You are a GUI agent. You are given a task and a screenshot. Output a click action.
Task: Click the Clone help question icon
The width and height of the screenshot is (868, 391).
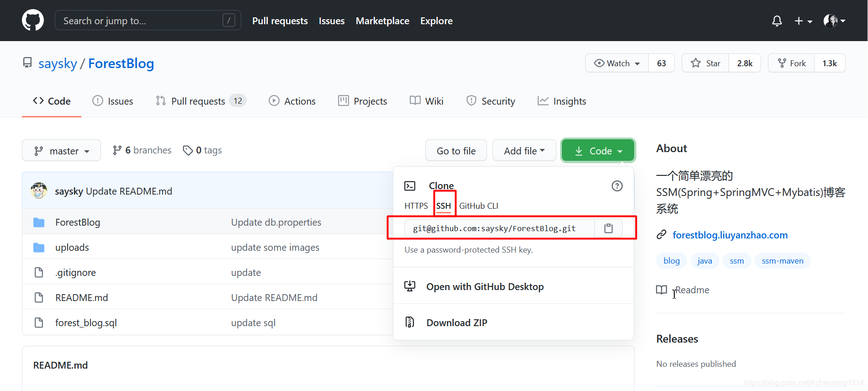coord(617,186)
